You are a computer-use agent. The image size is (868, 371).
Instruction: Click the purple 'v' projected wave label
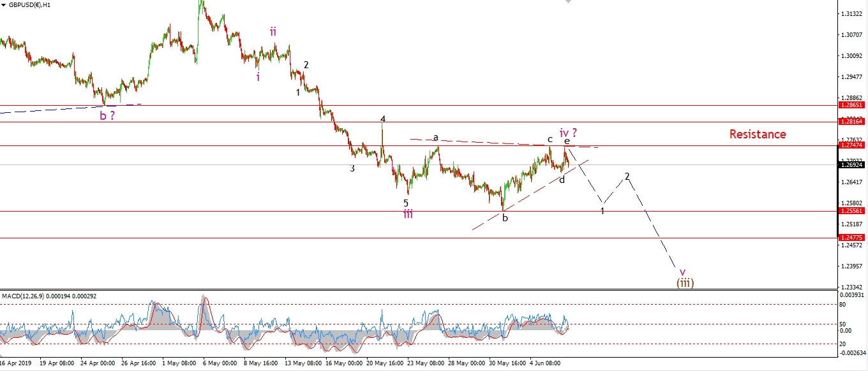tap(682, 272)
